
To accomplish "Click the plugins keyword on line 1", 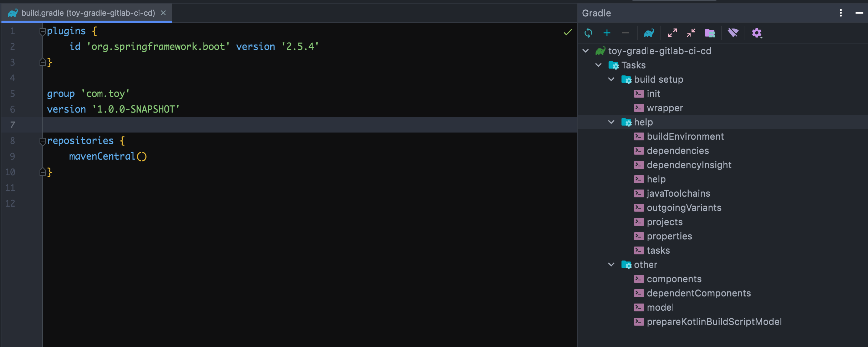I will coord(66,31).
